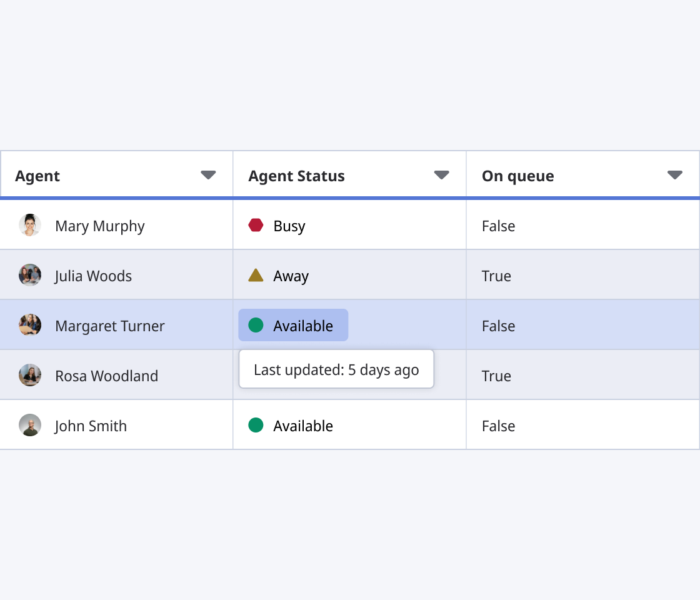Click Rosa Woodland's avatar

click(30, 375)
